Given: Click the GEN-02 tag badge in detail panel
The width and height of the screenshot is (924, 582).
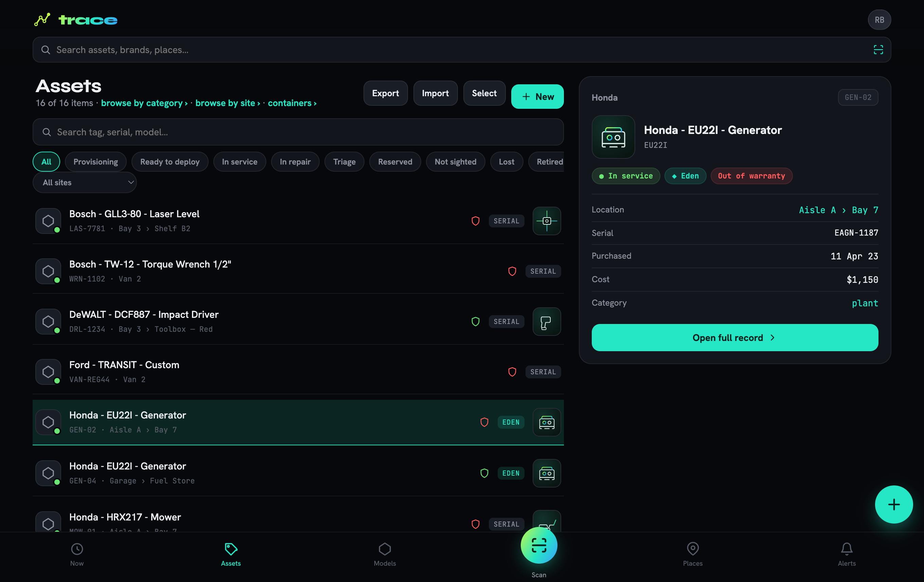Looking at the screenshot, I should point(858,98).
